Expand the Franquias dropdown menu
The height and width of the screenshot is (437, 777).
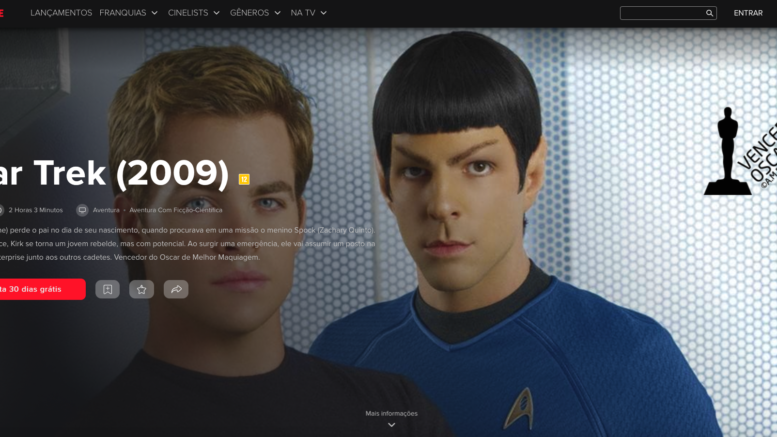click(128, 13)
